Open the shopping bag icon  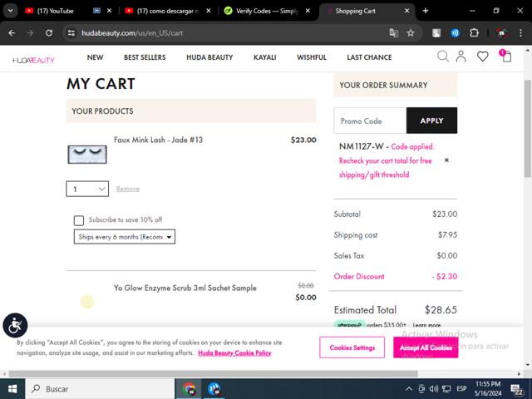click(505, 56)
